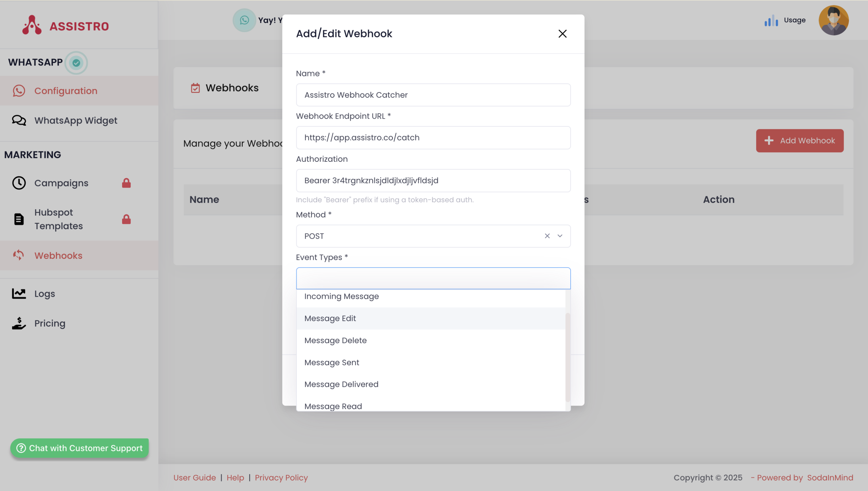Click the Usage bar chart icon
868x491 pixels.
(x=771, y=21)
